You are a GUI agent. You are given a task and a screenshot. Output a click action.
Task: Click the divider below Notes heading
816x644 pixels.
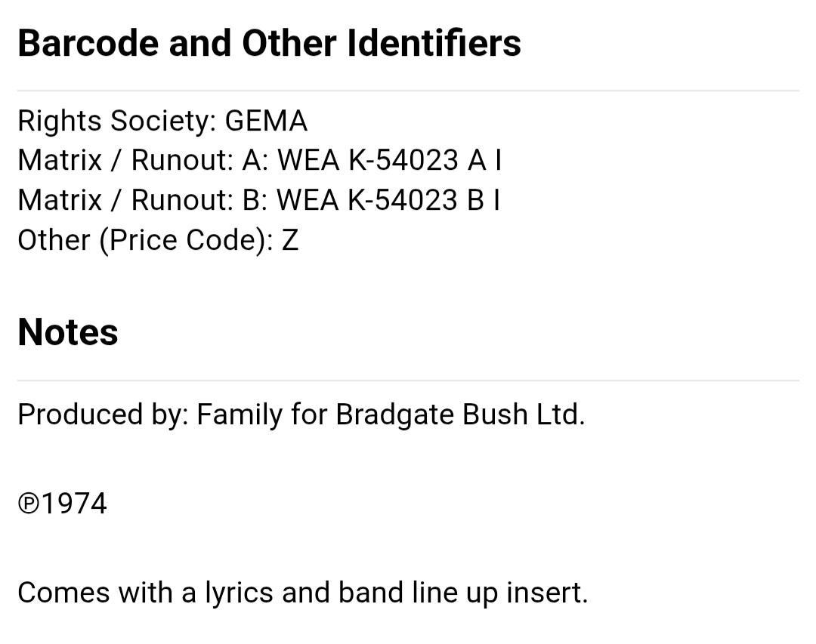(x=409, y=381)
